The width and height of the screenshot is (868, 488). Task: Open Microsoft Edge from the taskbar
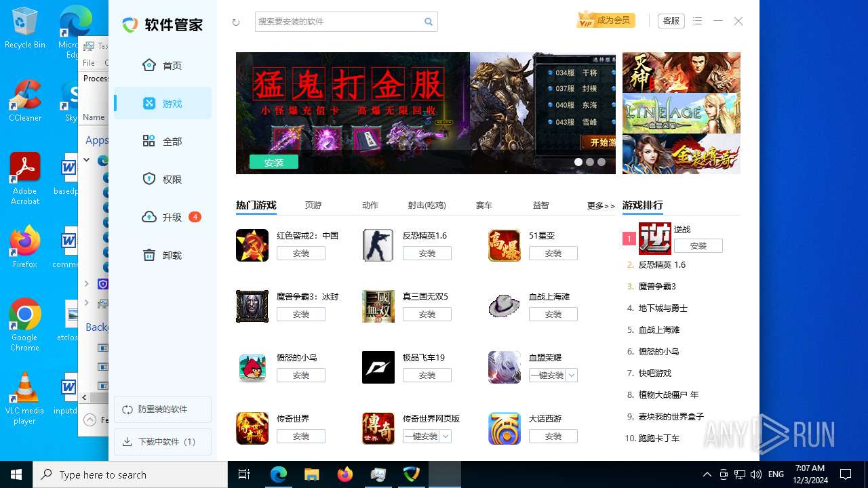pyautogui.click(x=279, y=474)
